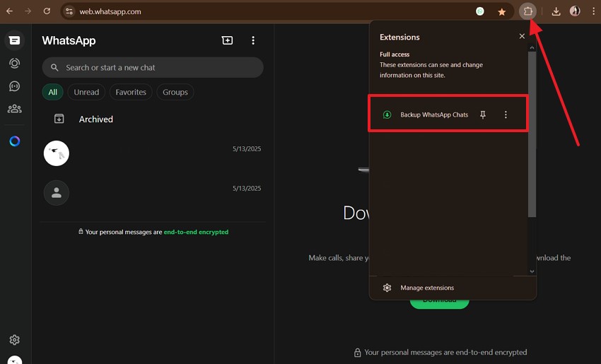Open WhatsApp menu three-dot button
Image resolution: width=601 pixels, height=364 pixels.
(x=253, y=41)
